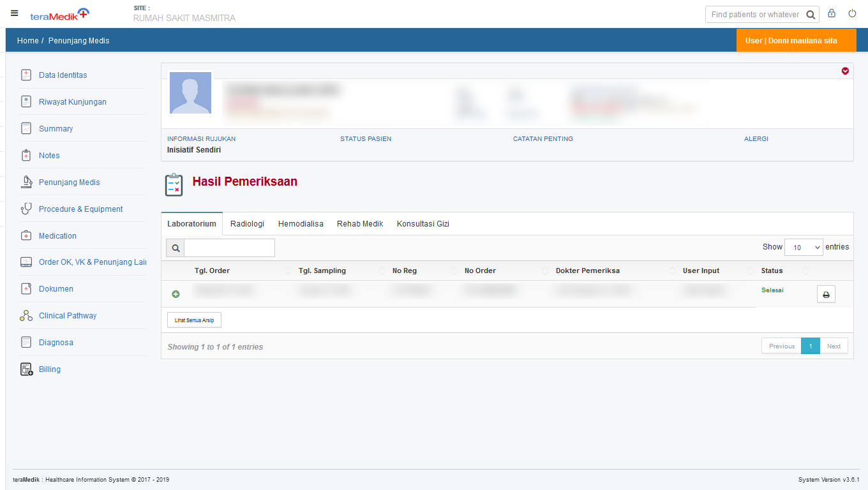The width and height of the screenshot is (868, 490).
Task: Click the Lihat Semua Arsip button
Action: tap(194, 320)
